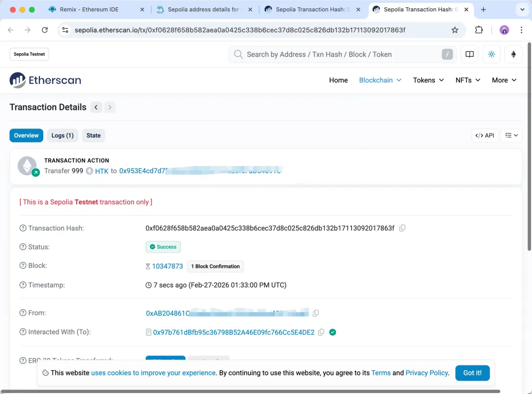532x394 pixels.
Task: Open the book reader icon button
Action: click(469, 54)
